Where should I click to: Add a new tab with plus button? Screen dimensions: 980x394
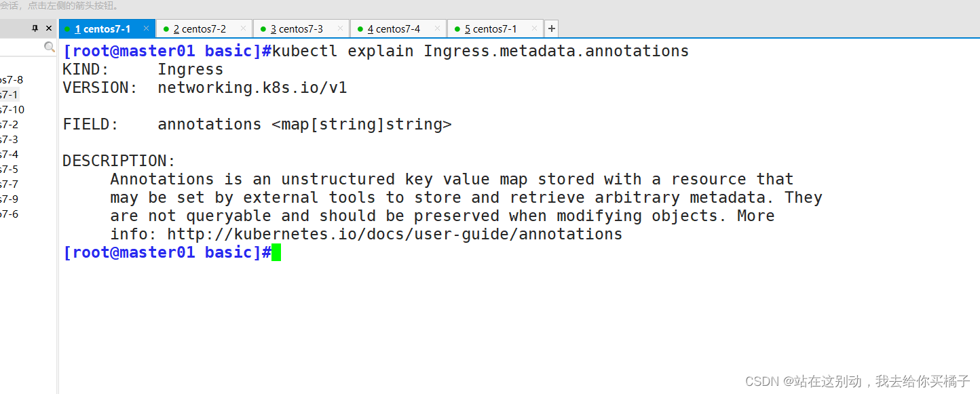tap(552, 28)
